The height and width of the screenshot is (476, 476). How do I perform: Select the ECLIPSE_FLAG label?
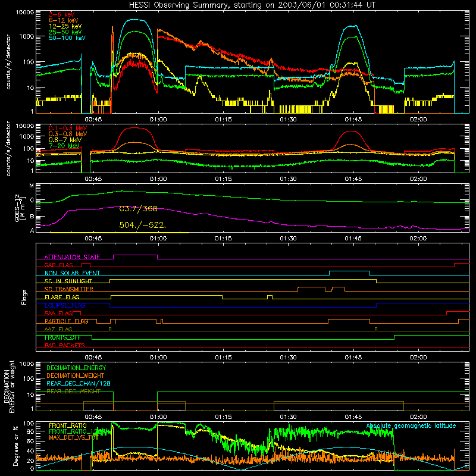coord(65,305)
